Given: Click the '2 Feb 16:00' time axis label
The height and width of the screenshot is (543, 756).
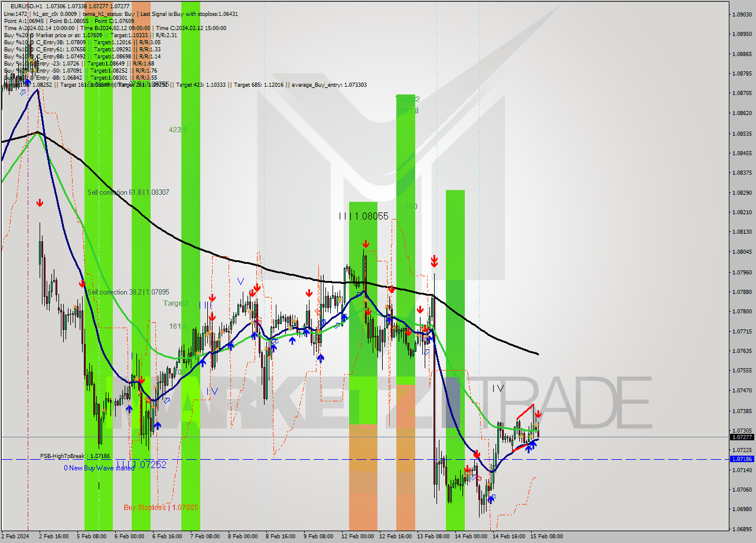Looking at the screenshot, I should pos(53,537).
